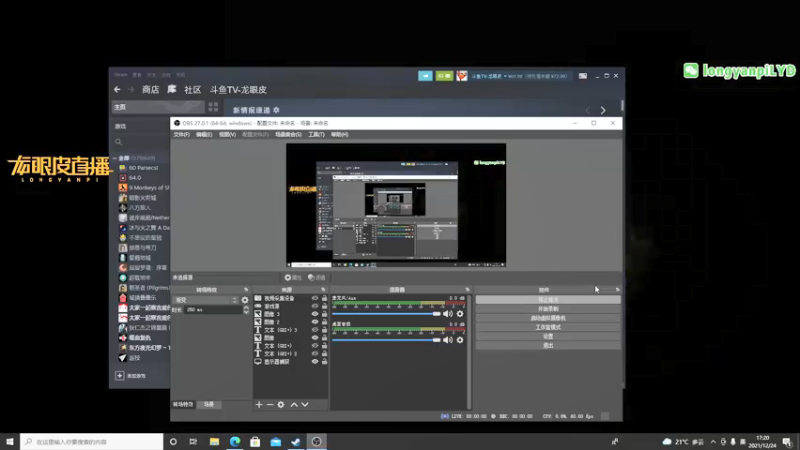Go to Steam 商店 tab
Image resolution: width=800 pixels, height=450 pixels.
pos(151,90)
